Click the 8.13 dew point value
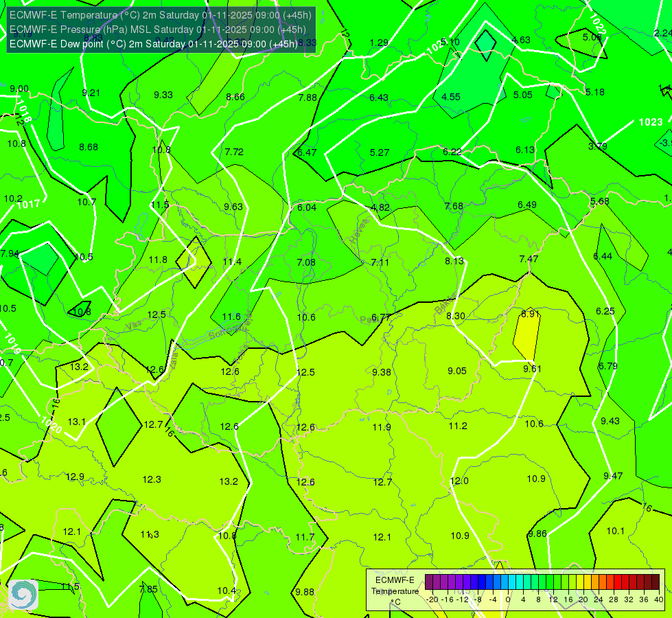Screen dimensions: 672x618 point(454,261)
